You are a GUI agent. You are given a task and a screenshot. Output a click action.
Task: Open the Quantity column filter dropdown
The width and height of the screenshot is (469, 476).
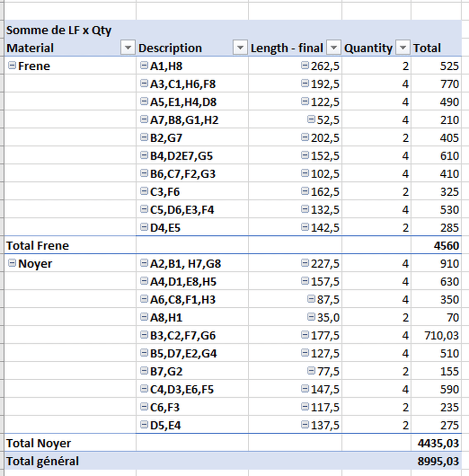(x=403, y=48)
